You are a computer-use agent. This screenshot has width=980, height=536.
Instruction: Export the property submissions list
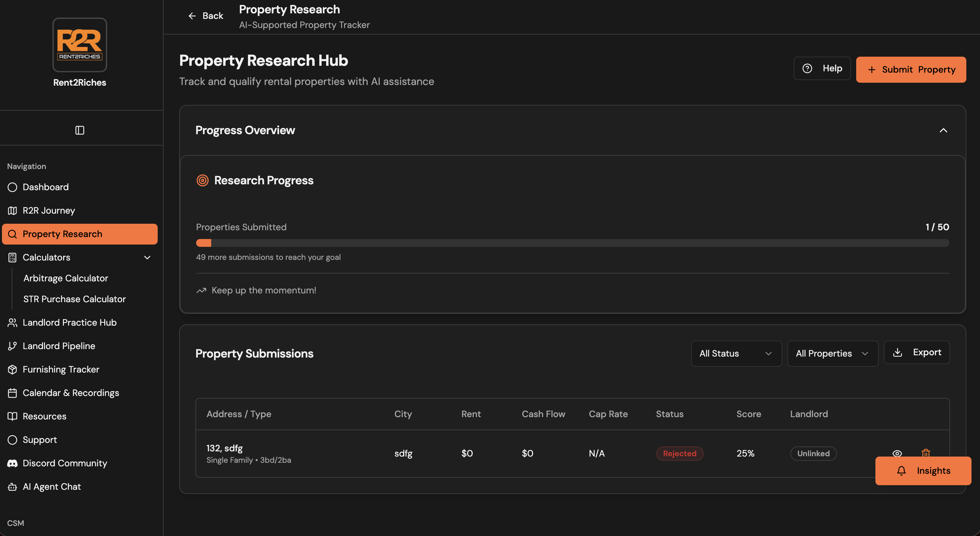click(916, 352)
